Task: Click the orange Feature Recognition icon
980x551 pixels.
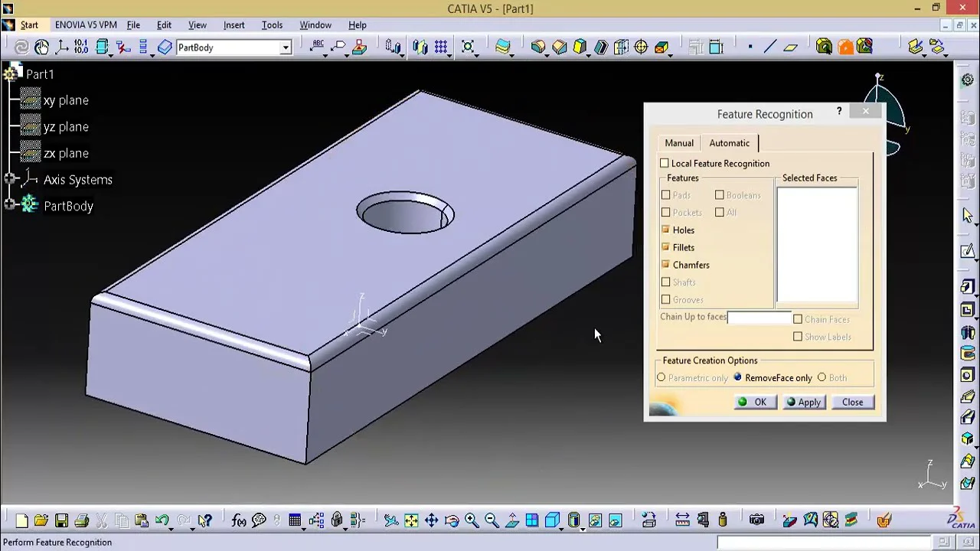Action: (x=844, y=47)
